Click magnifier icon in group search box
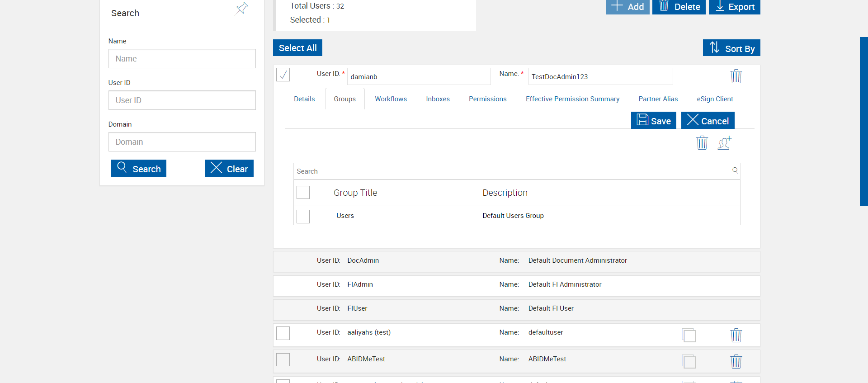The height and width of the screenshot is (383, 868). (735, 170)
